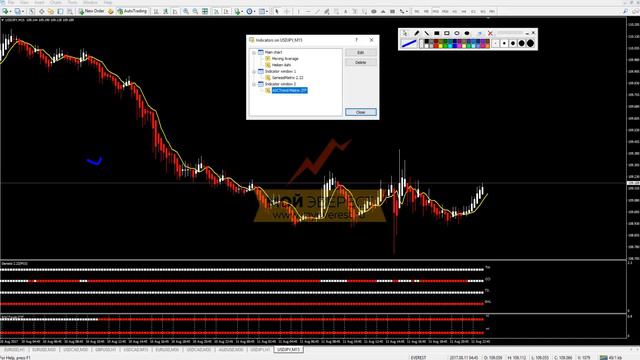The image size is (640, 360).
Task: Toggle the Terminal window icon
Action: point(60,11)
